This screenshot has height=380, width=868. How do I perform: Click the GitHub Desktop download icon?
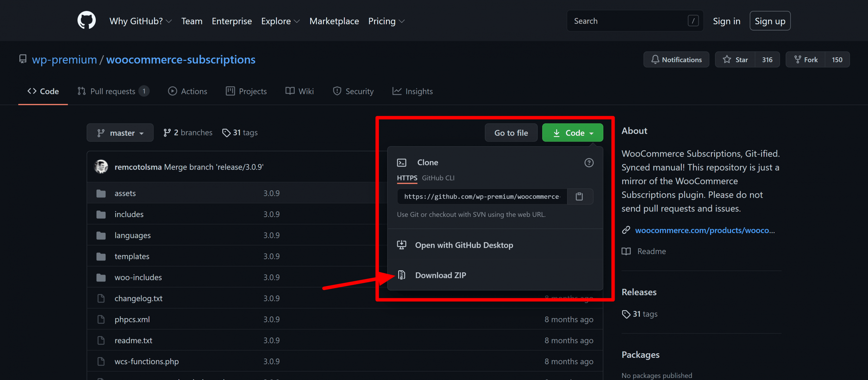[402, 245]
